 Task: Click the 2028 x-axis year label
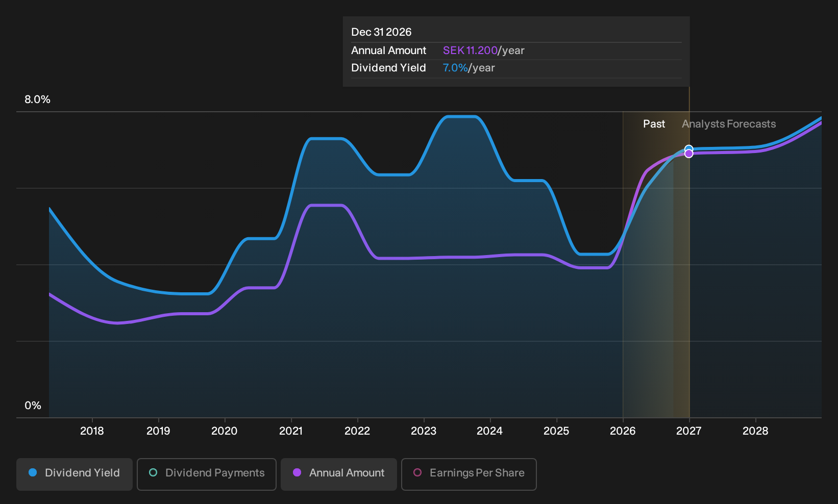(755, 431)
